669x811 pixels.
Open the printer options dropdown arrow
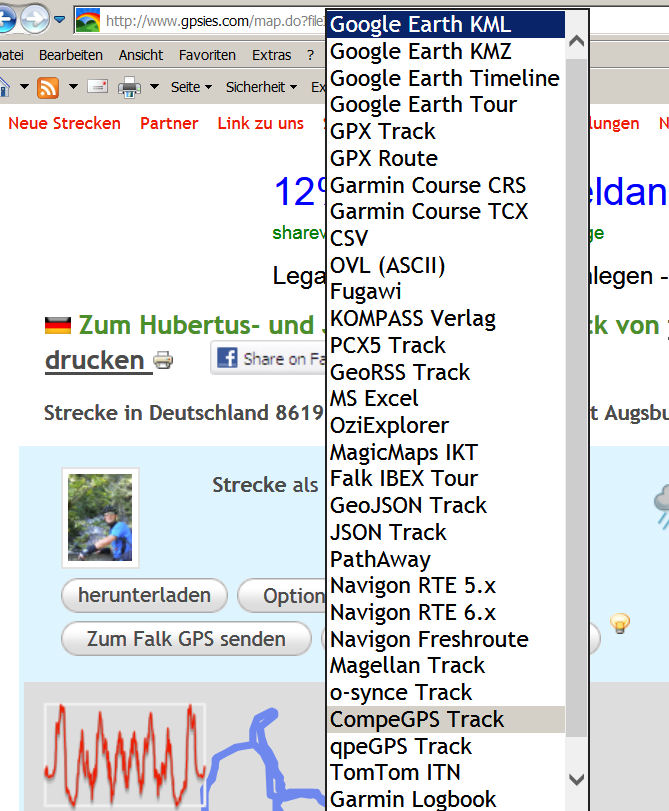pos(154,87)
